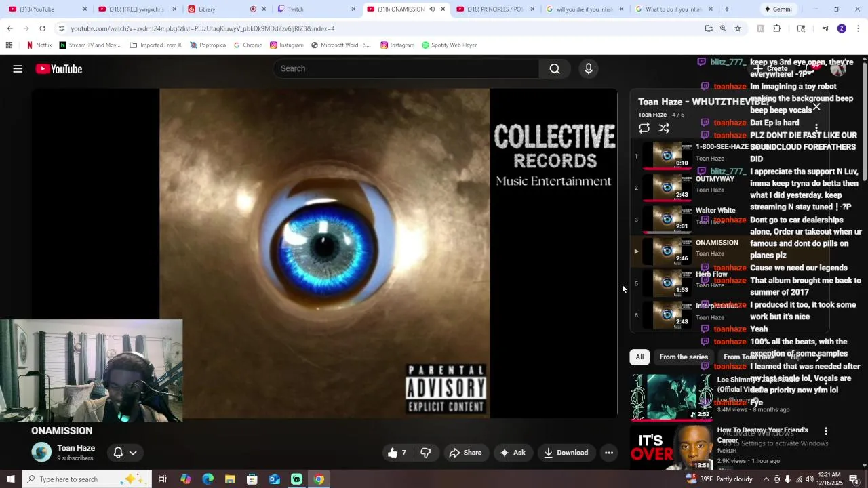This screenshot has width=868, height=488.
Task: Open playlist options three-dot menu
Action: (816, 127)
